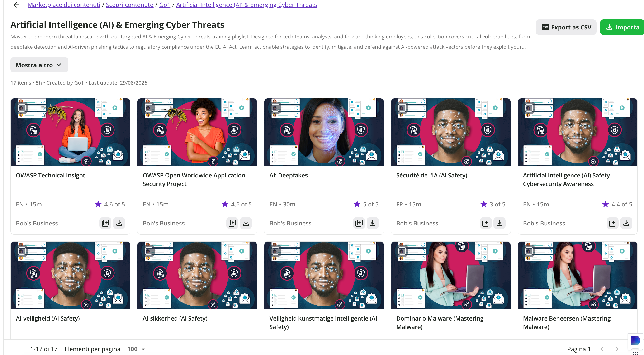This screenshot has width=644, height=355.
Task: Open the floating blue widget icon
Action: click(635, 341)
